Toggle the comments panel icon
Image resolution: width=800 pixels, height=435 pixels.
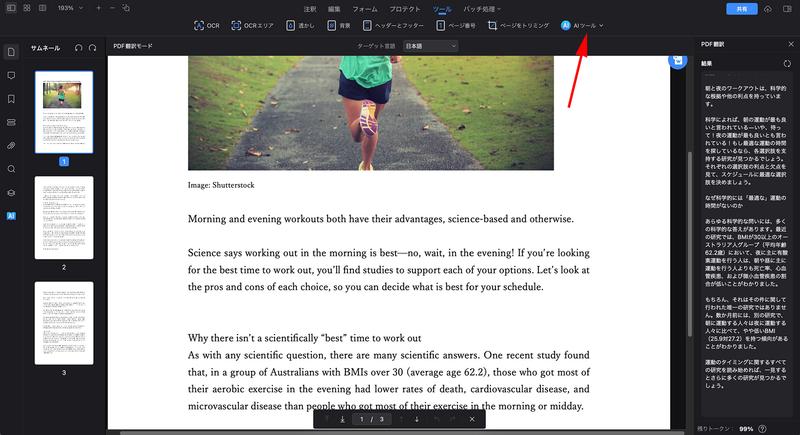pyautogui.click(x=11, y=76)
